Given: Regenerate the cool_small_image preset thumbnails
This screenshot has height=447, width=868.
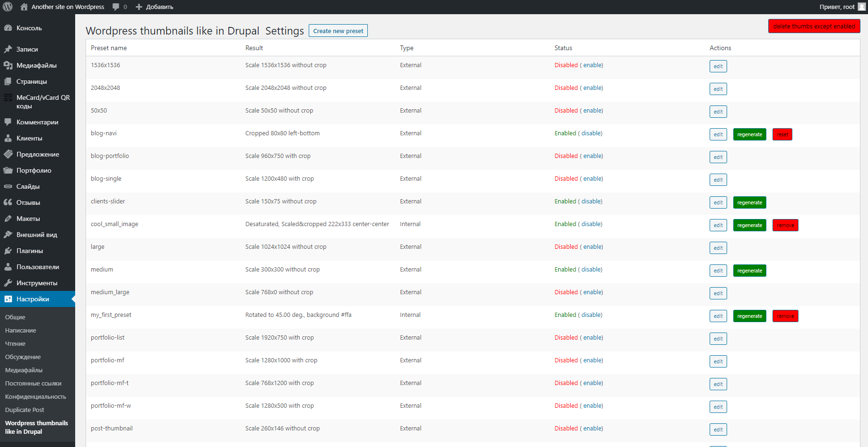Looking at the screenshot, I should point(749,225).
